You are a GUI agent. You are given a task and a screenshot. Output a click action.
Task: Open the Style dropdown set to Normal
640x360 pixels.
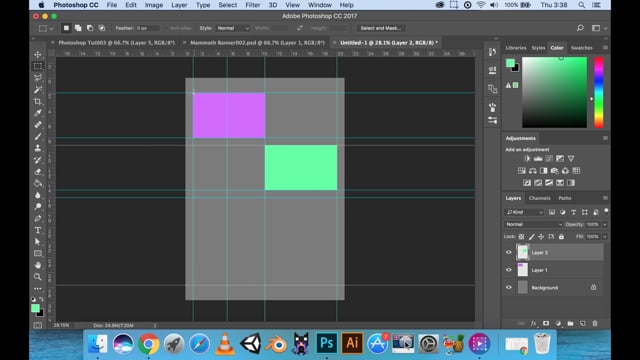(x=233, y=28)
